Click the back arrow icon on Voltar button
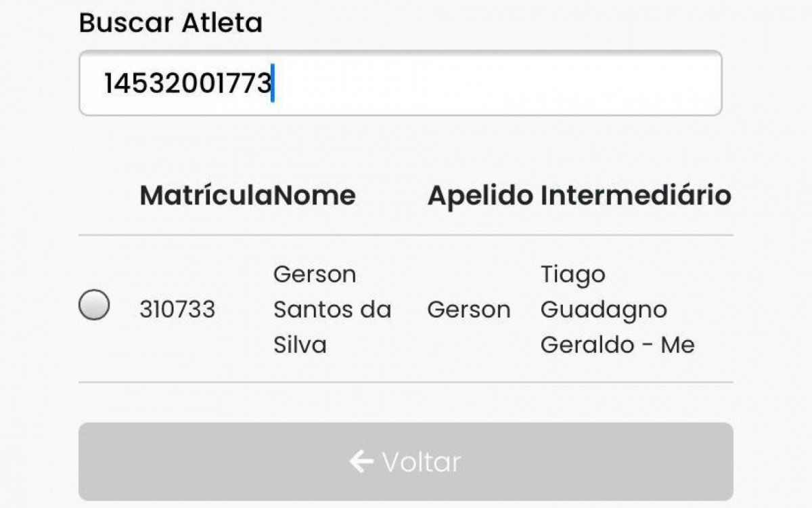This screenshot has width=812, height=508. point(359,463)
